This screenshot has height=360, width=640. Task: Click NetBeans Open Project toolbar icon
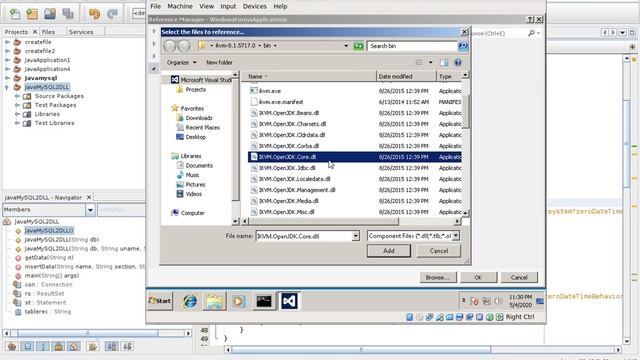(x=50, y=14)
